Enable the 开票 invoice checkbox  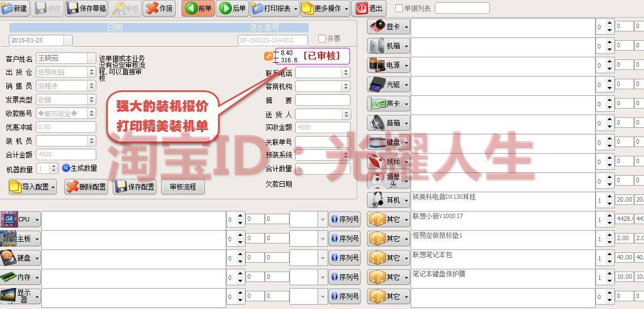(322, 39)
